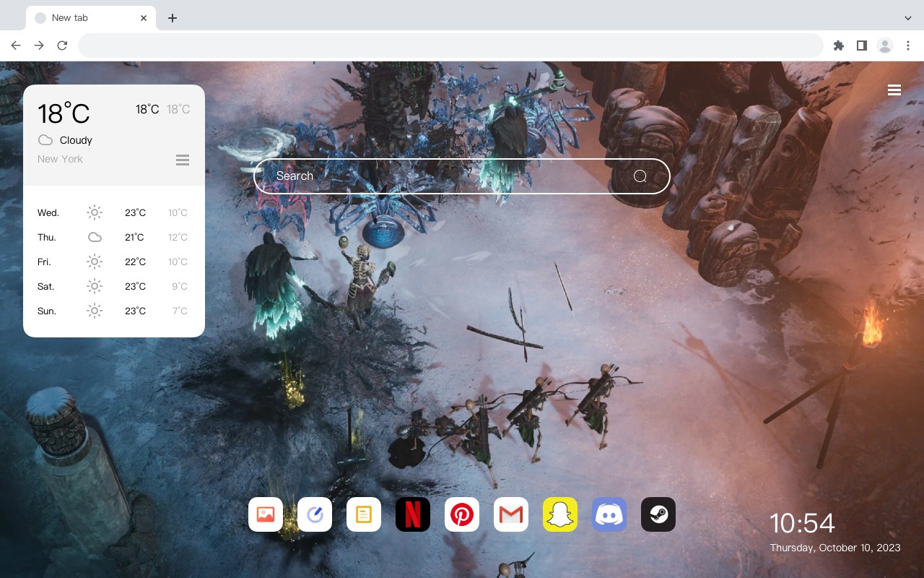Click the 22°C high for Friday
The image size is (924, 578).
click(x=135, y=262)
